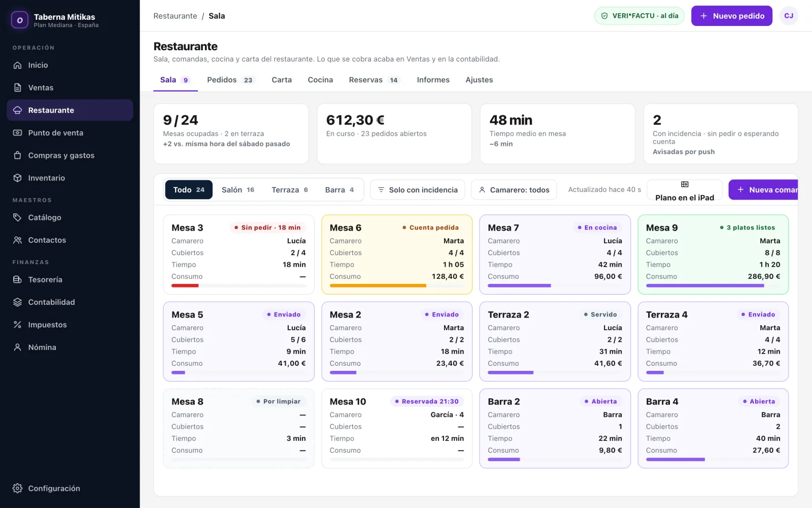The height and width of the screenshot is (508, 812).
Task: Open the Informes tab
Action: tap(433, 80)
